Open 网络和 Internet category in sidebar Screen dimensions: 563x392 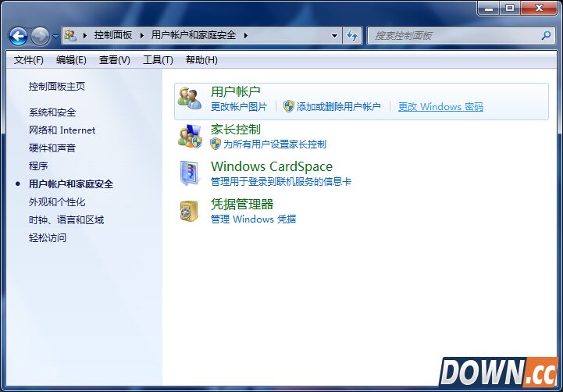coord(62,130)
